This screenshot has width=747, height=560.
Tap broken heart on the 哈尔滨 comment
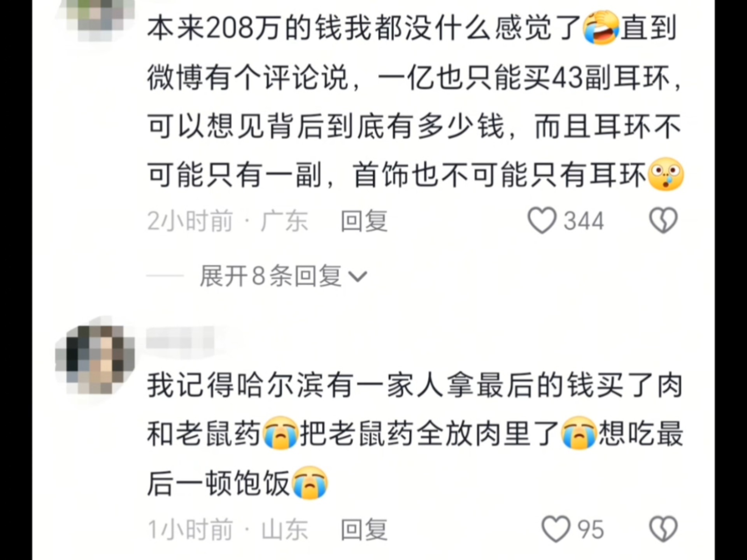pos(663,529)
